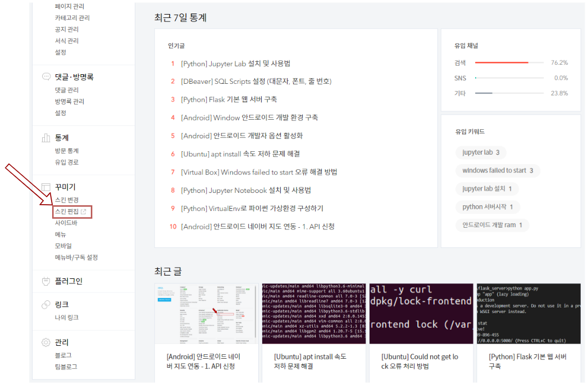Click the 링크 chain icon
This screenshot has height=388, width=588.
pyautogui.click(x=45, y=304)
